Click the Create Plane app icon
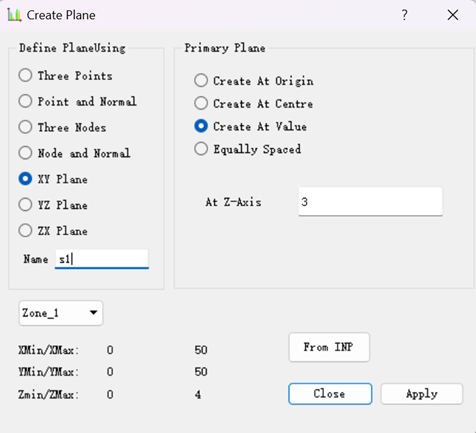Viewport: 476px width, 433px height. pos(14,15)
